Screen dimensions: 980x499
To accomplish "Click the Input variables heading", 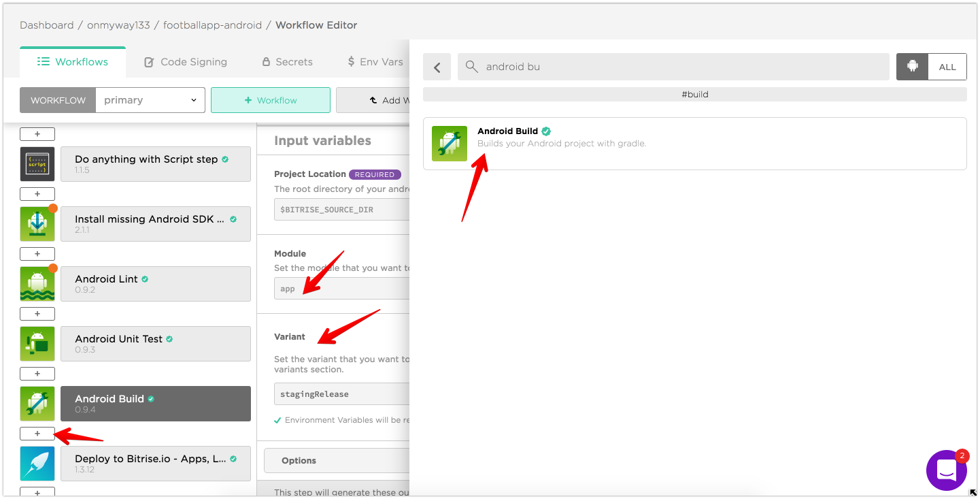I will pos(322,141).
